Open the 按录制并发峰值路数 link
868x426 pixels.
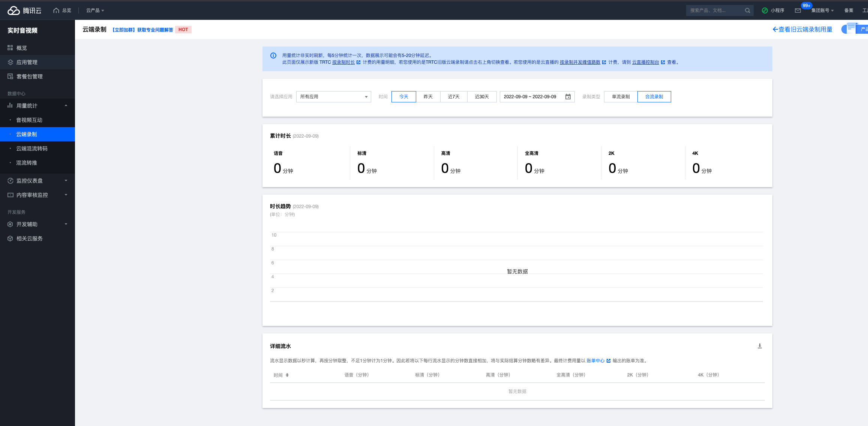point(580,62)
